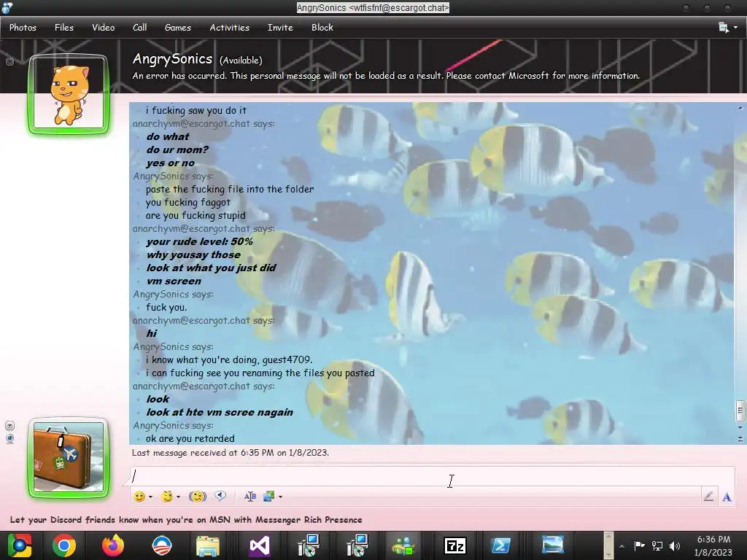Click the message 'paste the fucking file into the folder'
The height and width of the screenshot is (560, 747).
(230, 189)
